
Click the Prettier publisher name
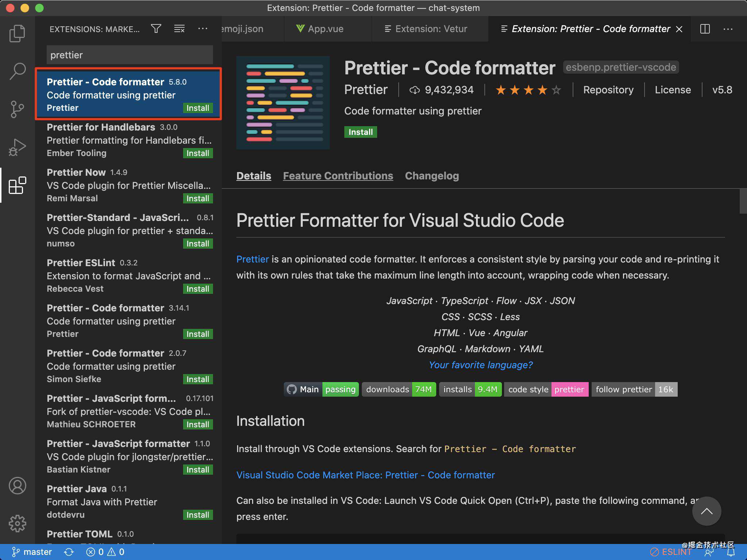[x=366, y=90]
